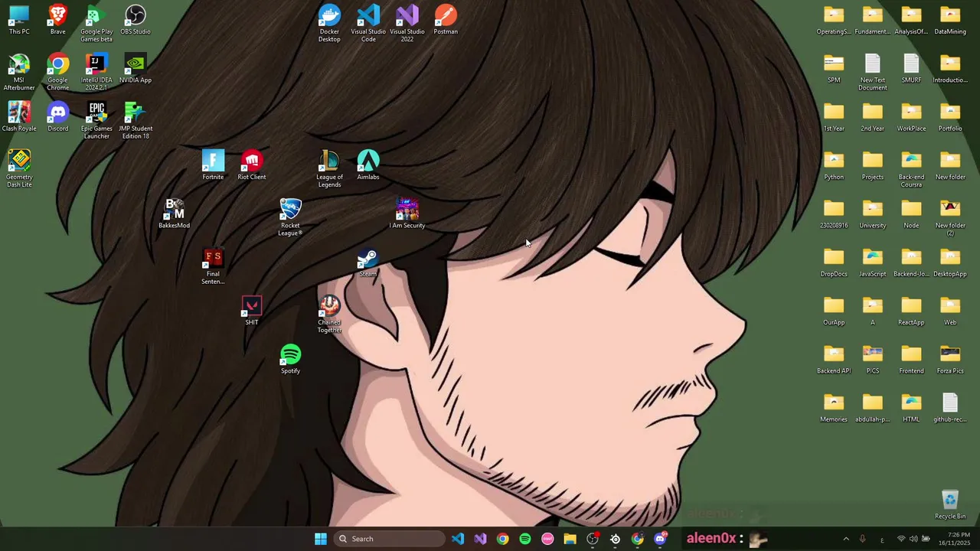Open the ReactApp folder

[x=911, y=311]
